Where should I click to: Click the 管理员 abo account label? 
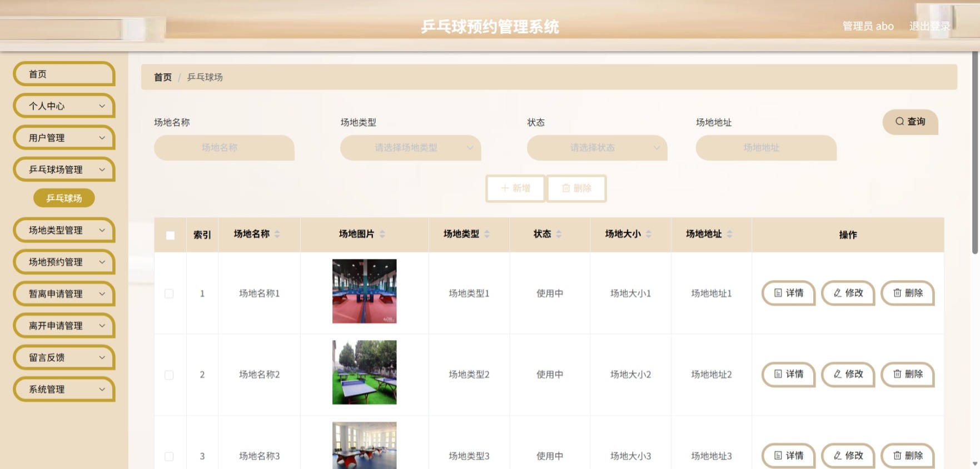click(x=868, y=26)
